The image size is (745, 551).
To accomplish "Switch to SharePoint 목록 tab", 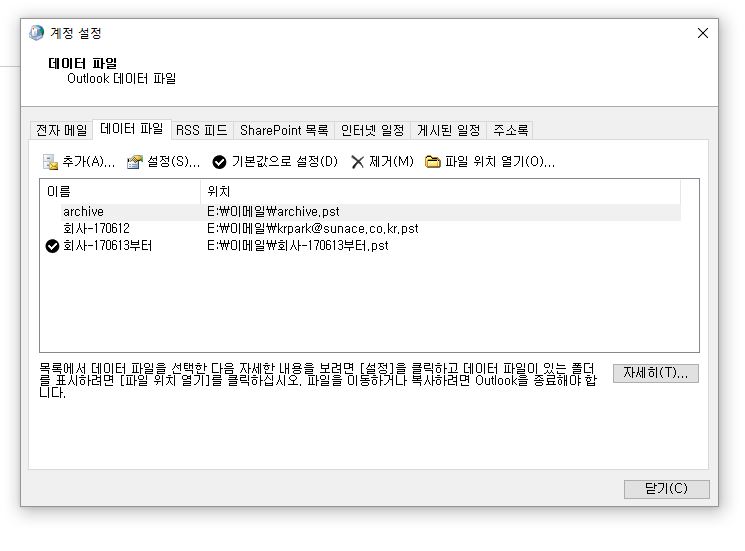I will [x=284, y=130].
